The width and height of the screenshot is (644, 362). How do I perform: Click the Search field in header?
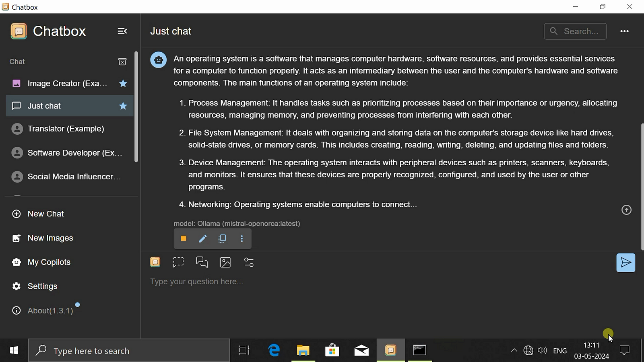tap(580, 31)
